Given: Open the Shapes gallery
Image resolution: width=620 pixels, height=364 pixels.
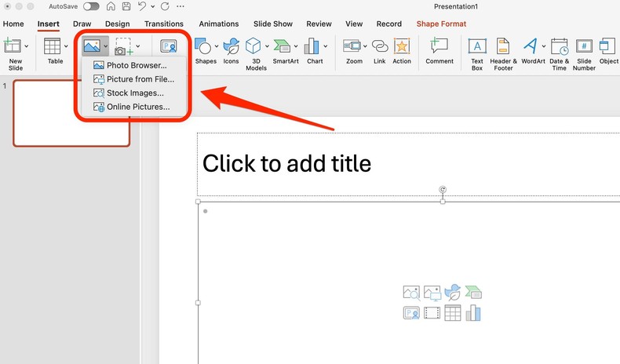Looking at the screenshot, I should coord(204,47).
